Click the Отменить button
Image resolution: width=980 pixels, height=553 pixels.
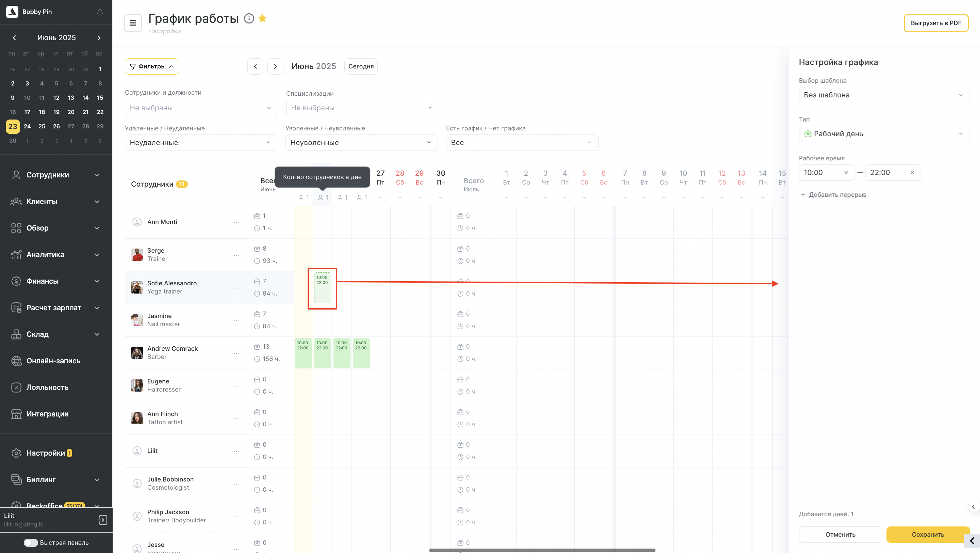pyautogui.click(x=840, y=534)
